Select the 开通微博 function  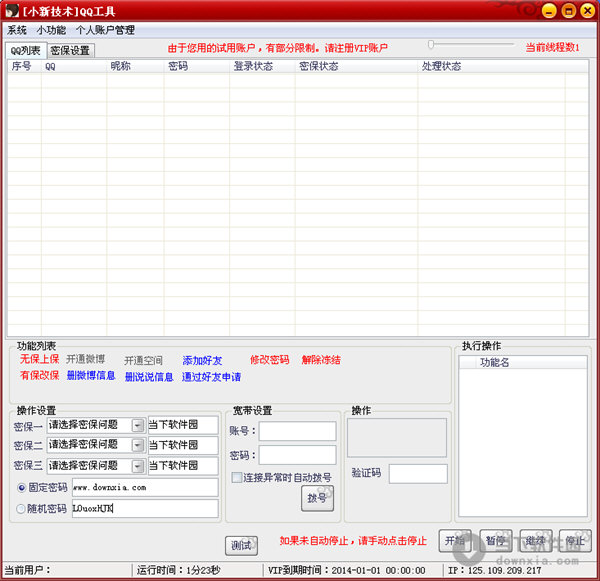coord(85,359)
